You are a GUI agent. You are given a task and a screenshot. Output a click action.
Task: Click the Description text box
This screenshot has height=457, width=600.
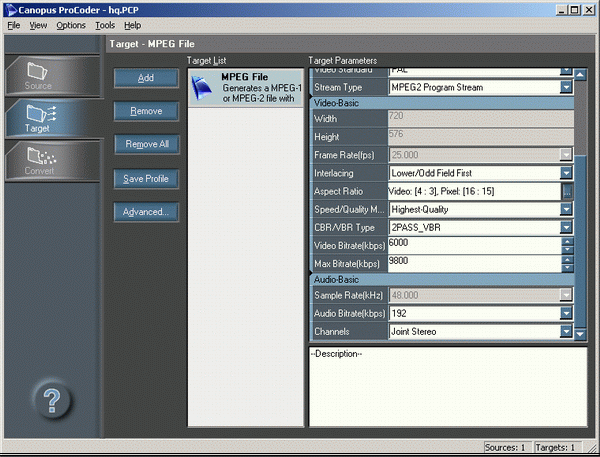tap(448, 387)
